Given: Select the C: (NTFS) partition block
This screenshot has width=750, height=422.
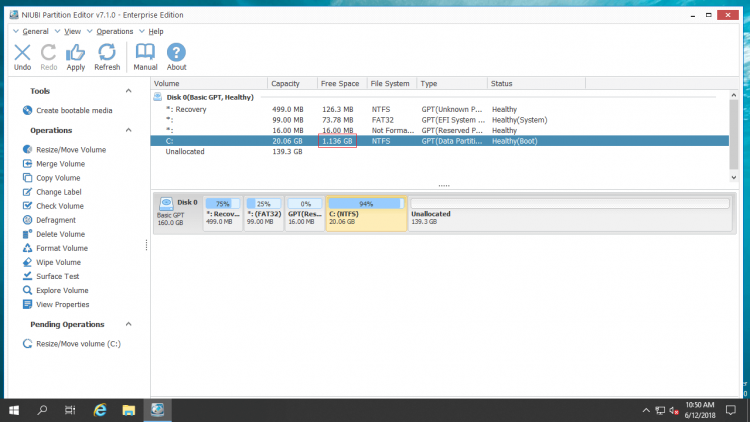Looking at the screenshot, I should click(x=366, y=213).
